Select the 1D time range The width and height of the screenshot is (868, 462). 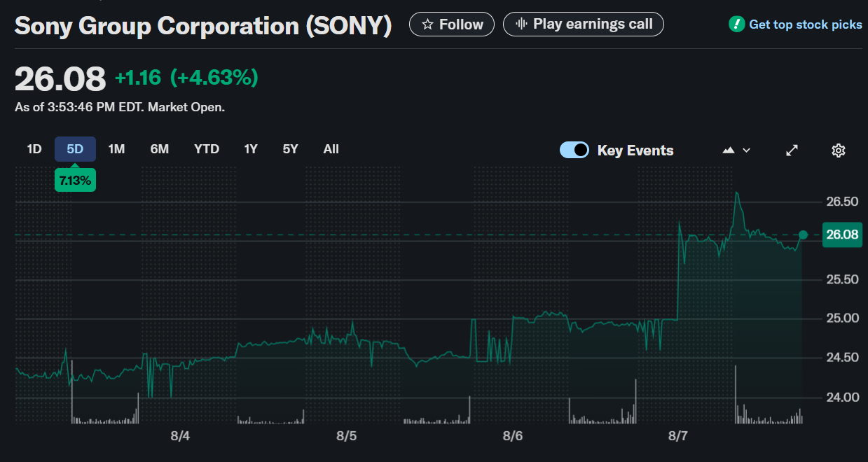point(34,149)
